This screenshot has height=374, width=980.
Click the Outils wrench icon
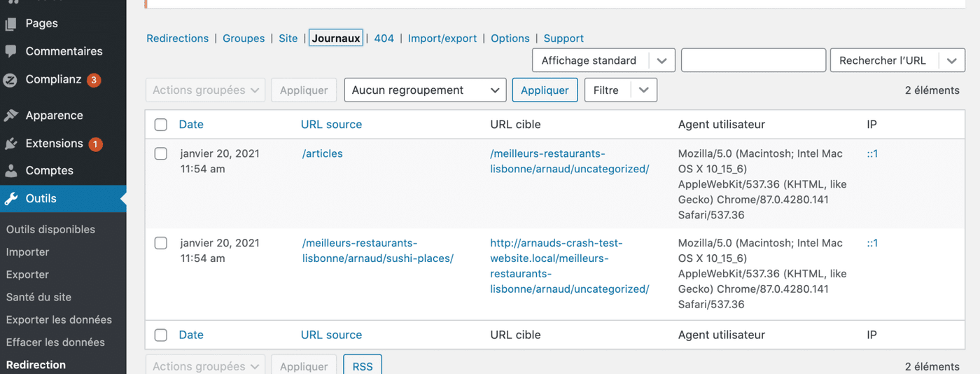(x=10, y=199)
